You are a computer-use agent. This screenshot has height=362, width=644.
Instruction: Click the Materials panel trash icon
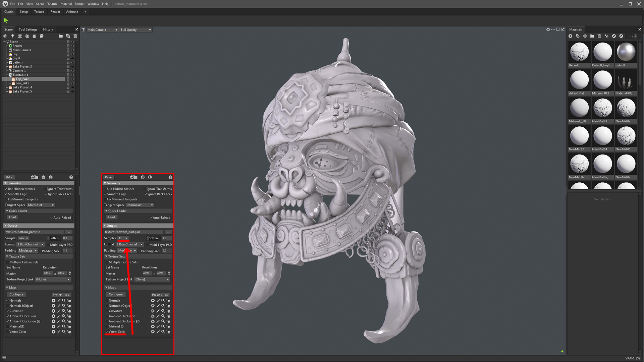point(599,36)
